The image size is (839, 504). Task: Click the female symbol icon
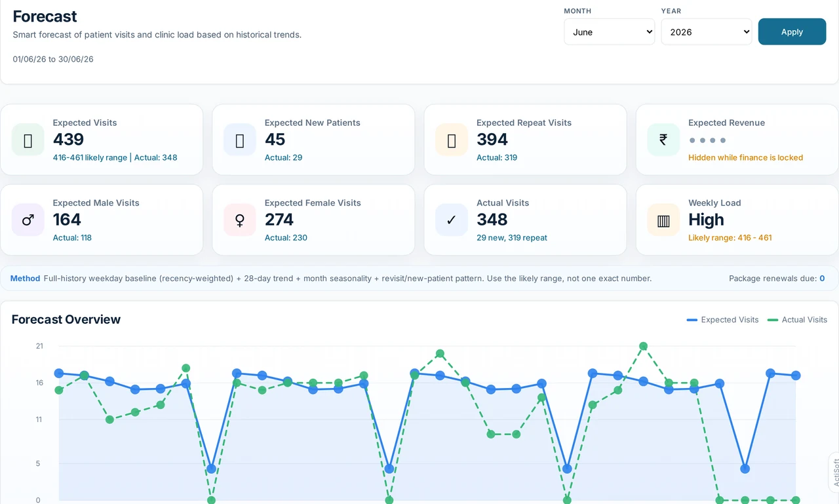point(240,220)
